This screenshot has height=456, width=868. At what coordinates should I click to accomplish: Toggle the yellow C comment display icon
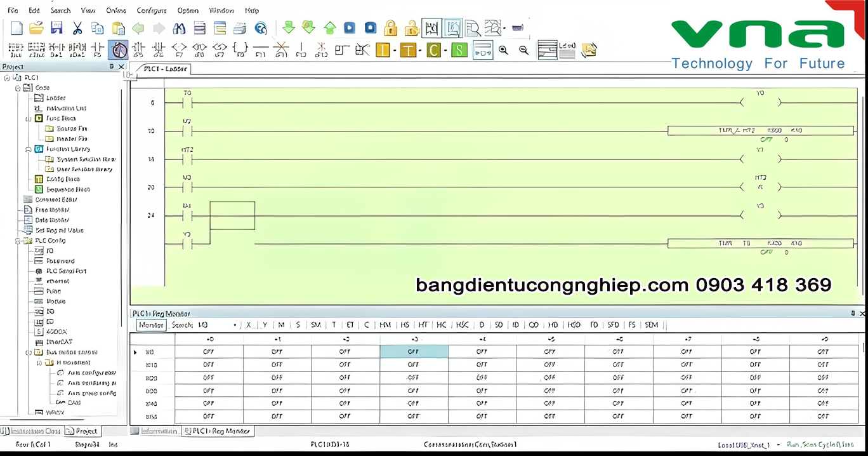[x=434, y=50]
